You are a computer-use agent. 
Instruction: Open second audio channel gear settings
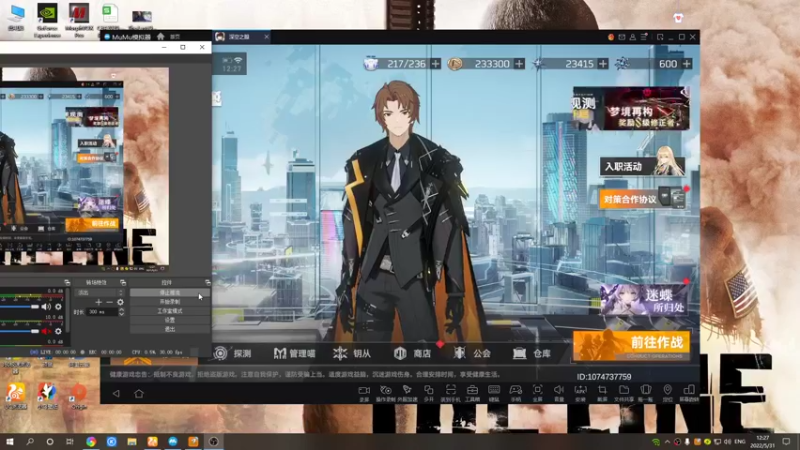(x=58, y=331)
